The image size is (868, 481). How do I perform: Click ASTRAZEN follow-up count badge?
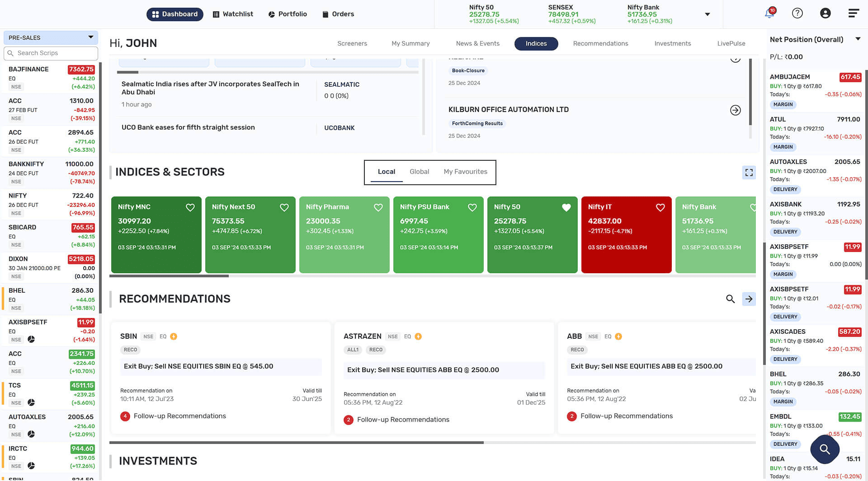coord(349,420)
